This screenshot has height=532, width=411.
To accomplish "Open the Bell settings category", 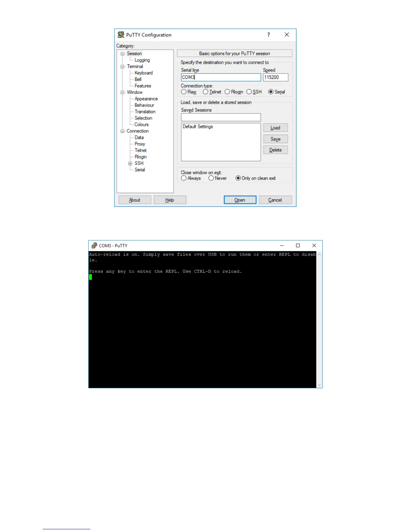I will (x=138, y=79).
